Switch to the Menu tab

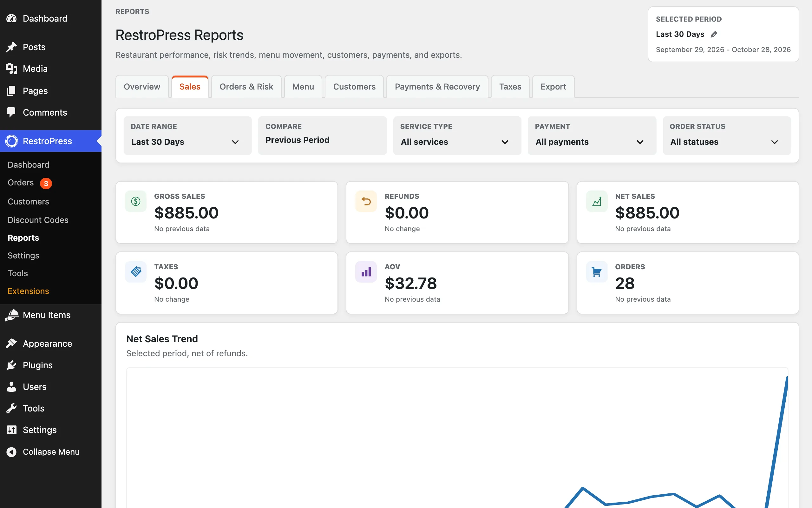point(303,87)
